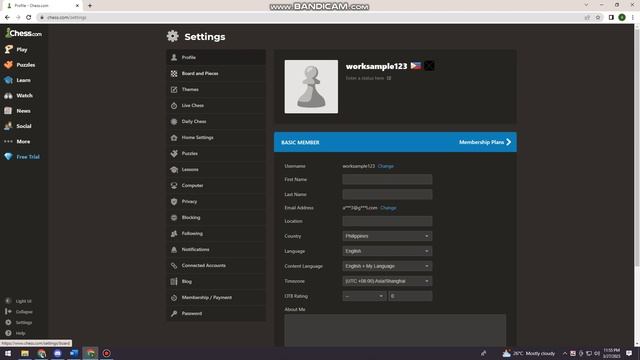Collapse the left sidebar

[x=19, y=311]
